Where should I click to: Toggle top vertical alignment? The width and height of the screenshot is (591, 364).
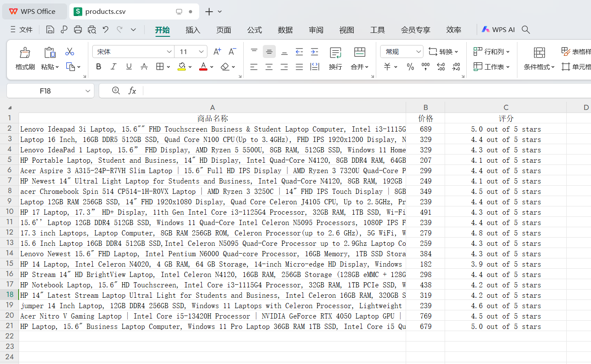254,52
